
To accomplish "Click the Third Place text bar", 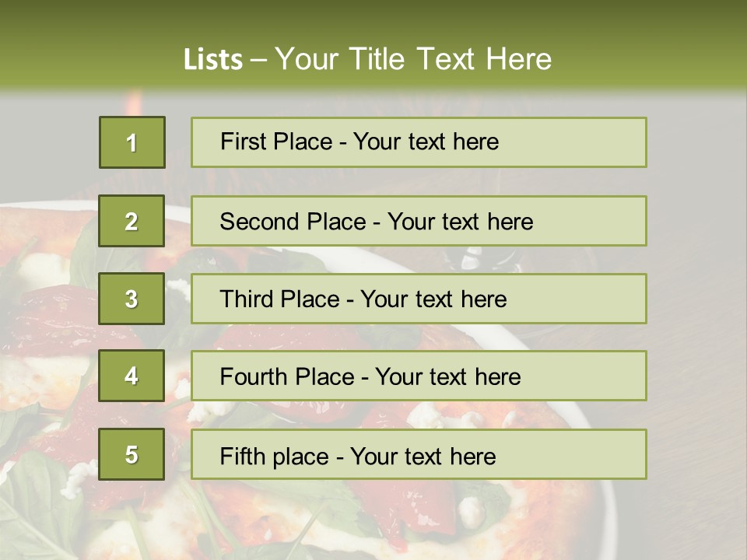I will pyautogui.click(x=419, y=299).
